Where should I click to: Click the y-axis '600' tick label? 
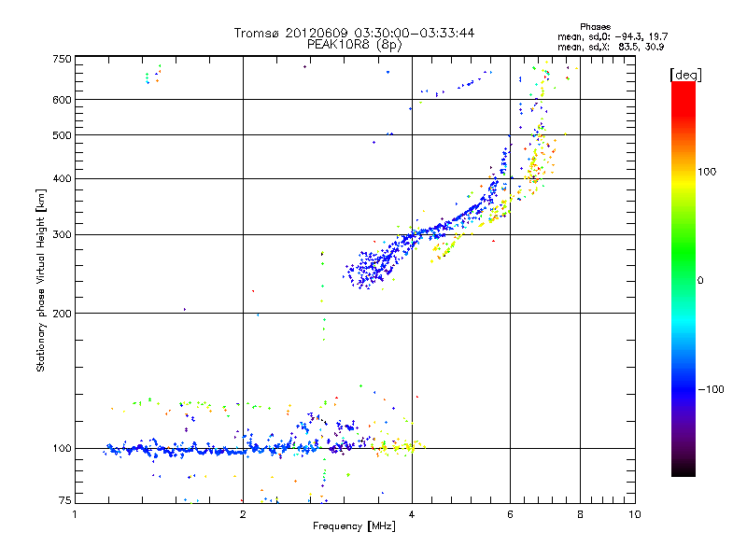coord(62,100)
